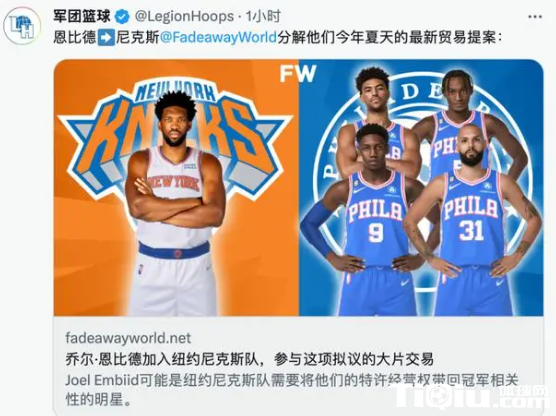Open the Legion Hoops profile avatar
The image size is (556, 416).
click(x=22, y=25)
